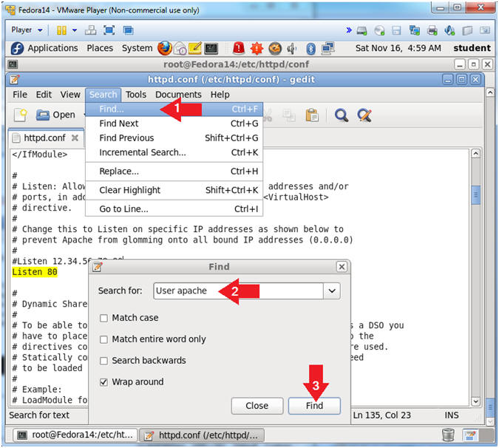Click the Open file toolbar button

[55, 115]
